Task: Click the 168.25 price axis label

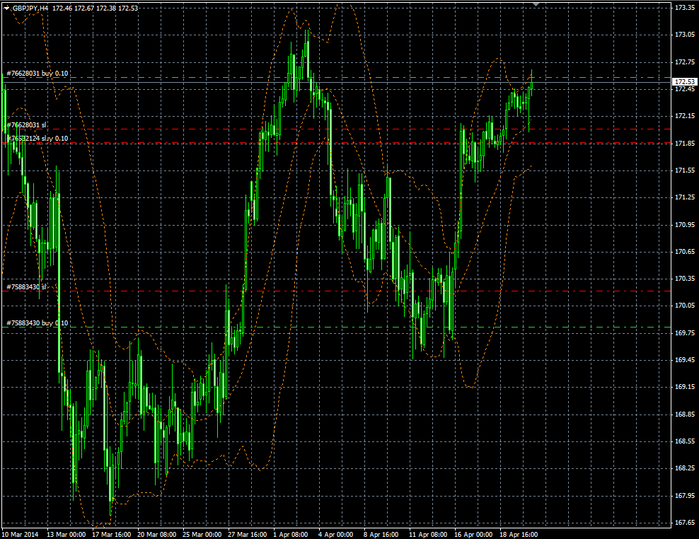Action: [x=685, y=468]
